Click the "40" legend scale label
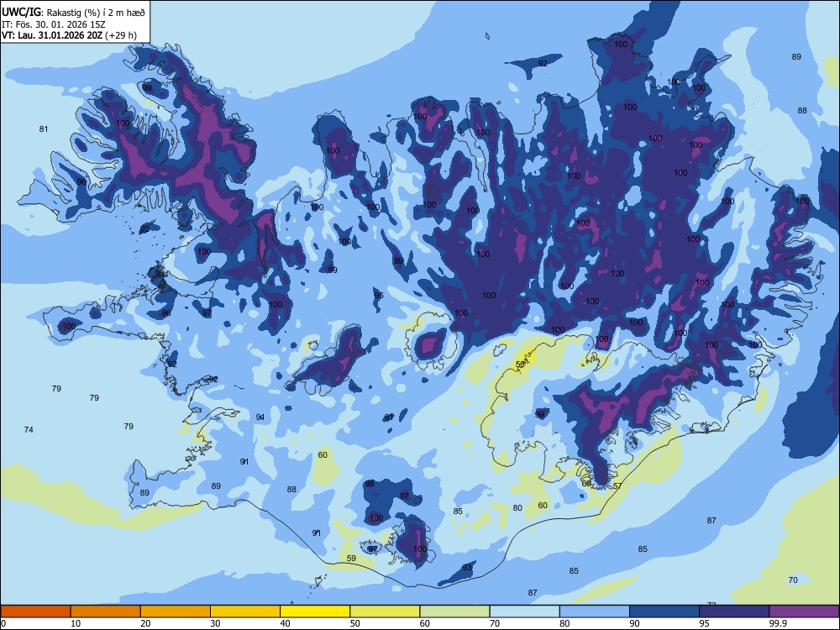 point(285,623)
